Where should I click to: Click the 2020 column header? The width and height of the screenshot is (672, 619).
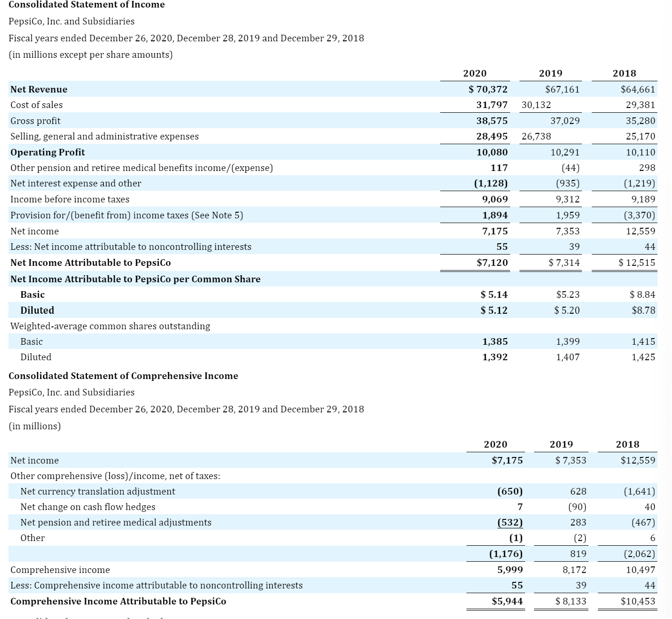coord(475,73)
